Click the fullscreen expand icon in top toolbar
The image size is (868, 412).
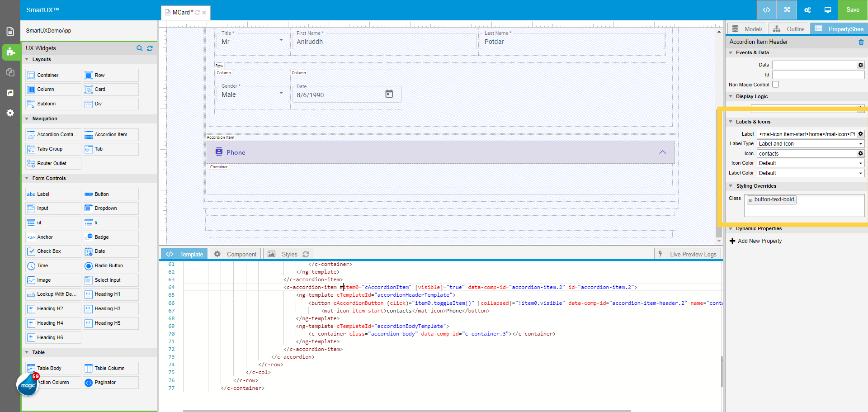point(787,10)
